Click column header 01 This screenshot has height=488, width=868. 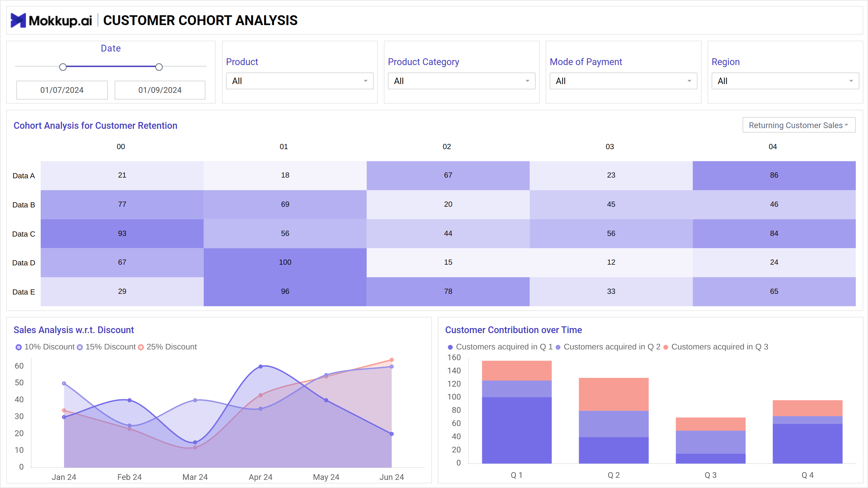click(284, 146)
